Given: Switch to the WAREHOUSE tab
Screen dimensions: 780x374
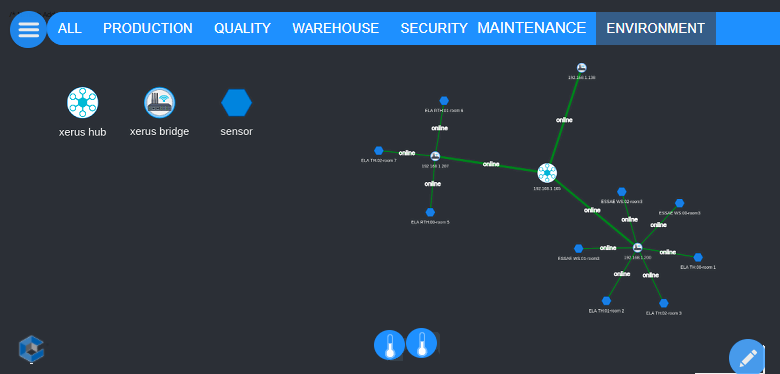Looking at the screenshot, I should click(x=336, y=28).
